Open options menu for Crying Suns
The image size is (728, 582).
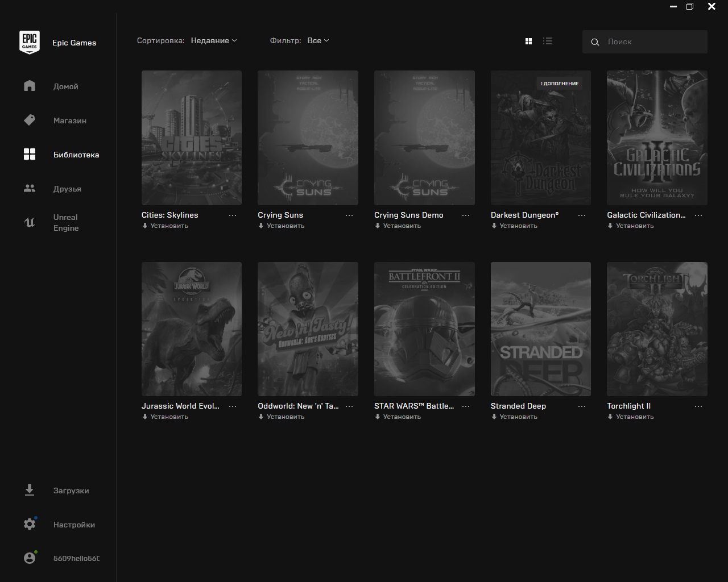click(349, 215)
